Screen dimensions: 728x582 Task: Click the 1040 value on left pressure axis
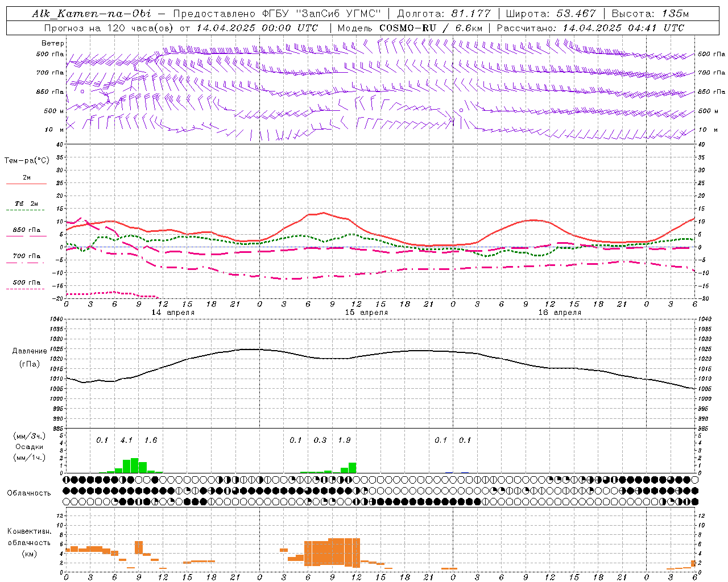coord(56,319)
